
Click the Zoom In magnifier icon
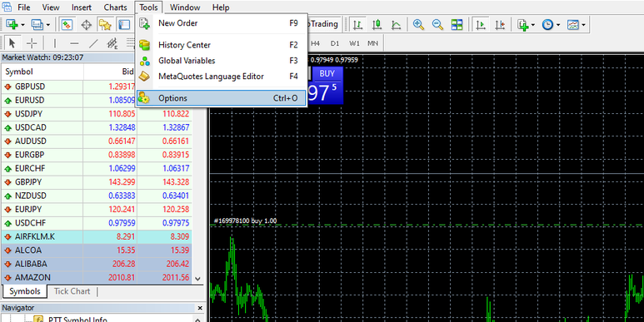pyautogui.click(x=418, y=25)
